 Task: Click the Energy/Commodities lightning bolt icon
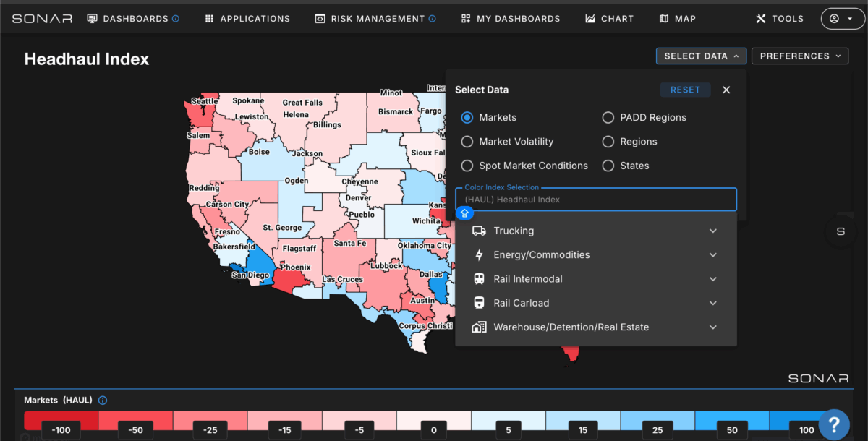pos(479,254)
